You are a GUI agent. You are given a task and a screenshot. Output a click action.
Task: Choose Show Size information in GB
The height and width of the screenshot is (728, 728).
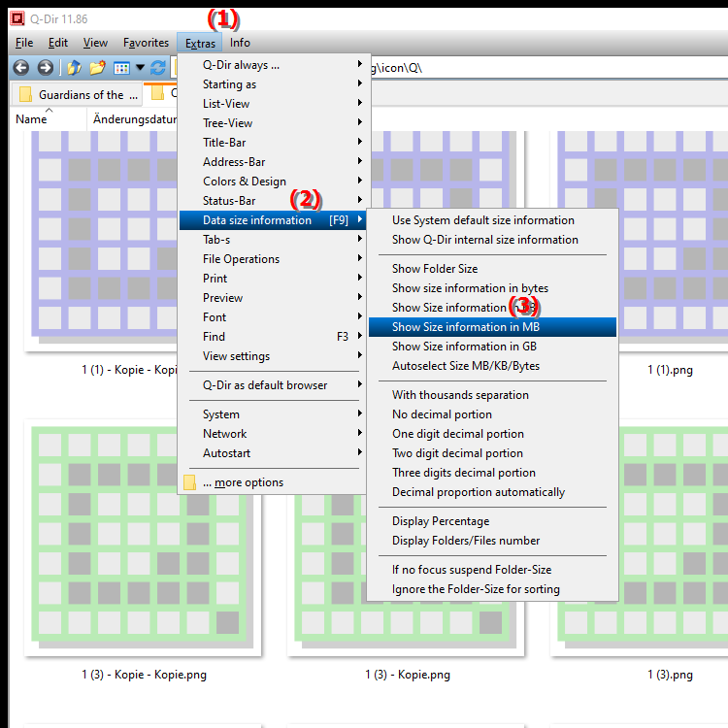pos(492,347)
